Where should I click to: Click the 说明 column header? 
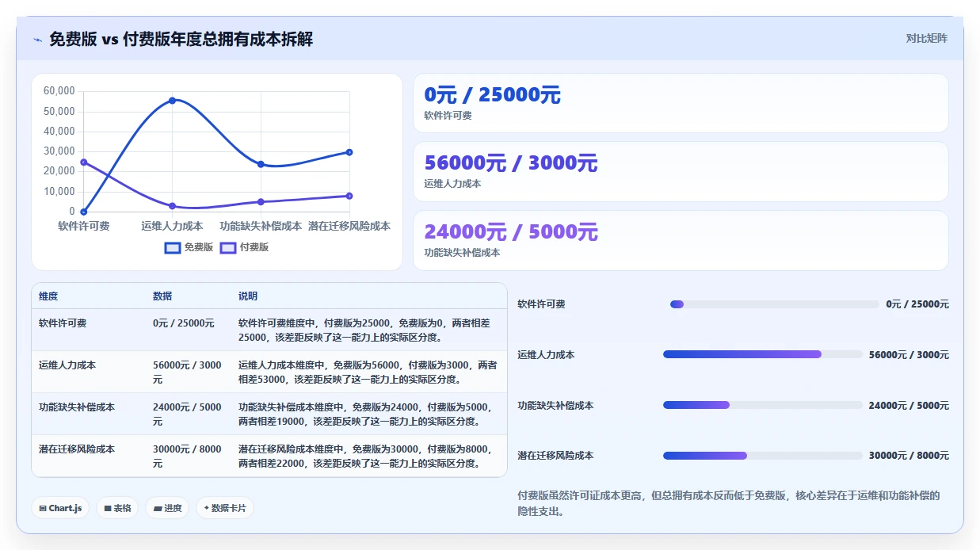[248, 296]
